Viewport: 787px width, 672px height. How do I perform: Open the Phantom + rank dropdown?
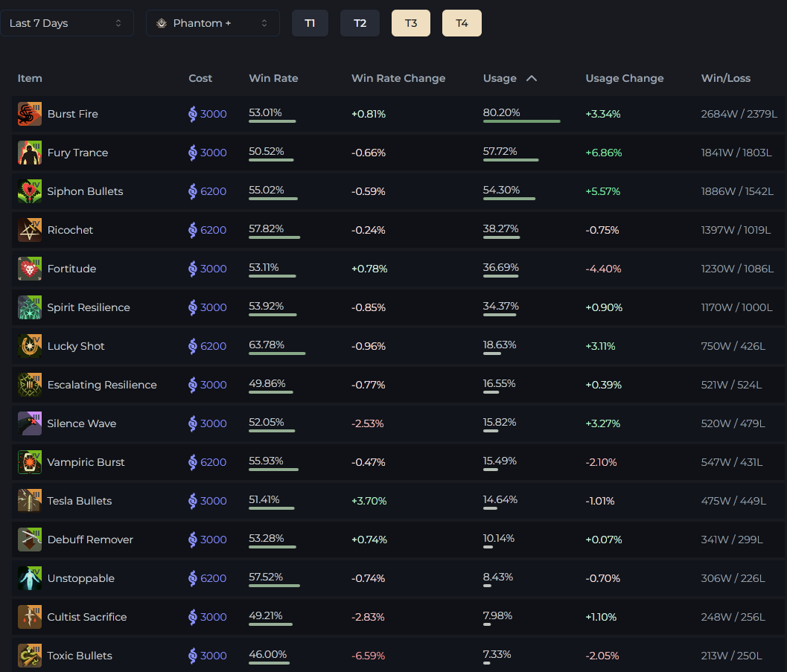[x=213, y=23]
